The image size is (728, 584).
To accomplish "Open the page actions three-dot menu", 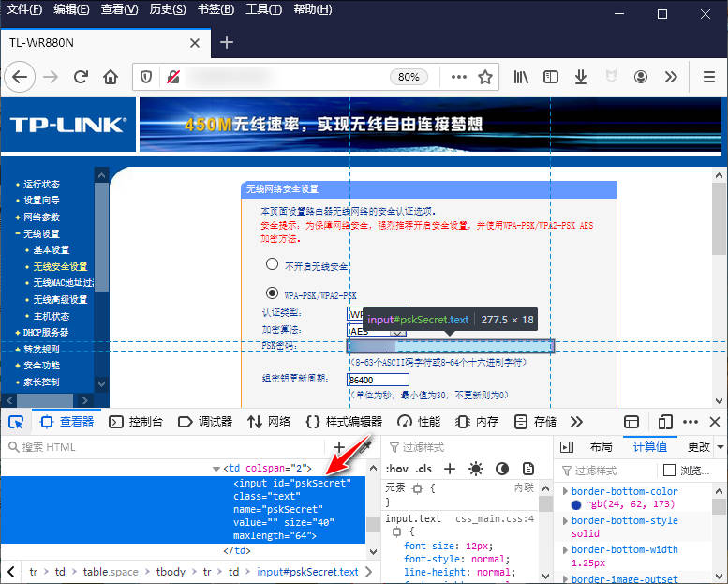I will coord(459,77).
